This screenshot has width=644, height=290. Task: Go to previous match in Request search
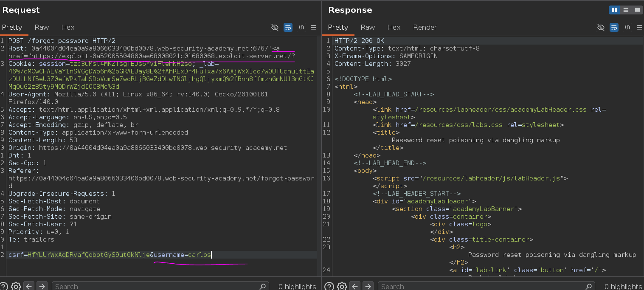[x=29, y=286]
